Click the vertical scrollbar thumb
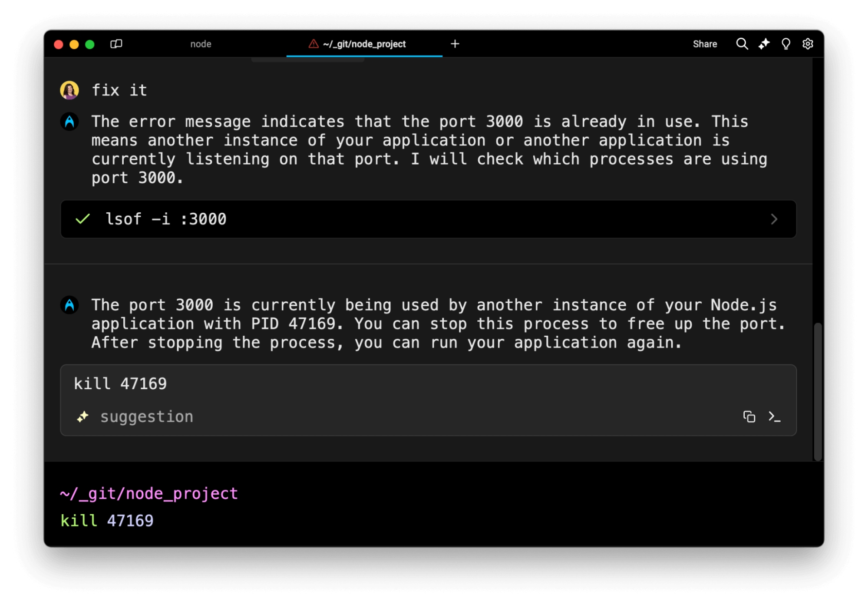 coord(818,391)
